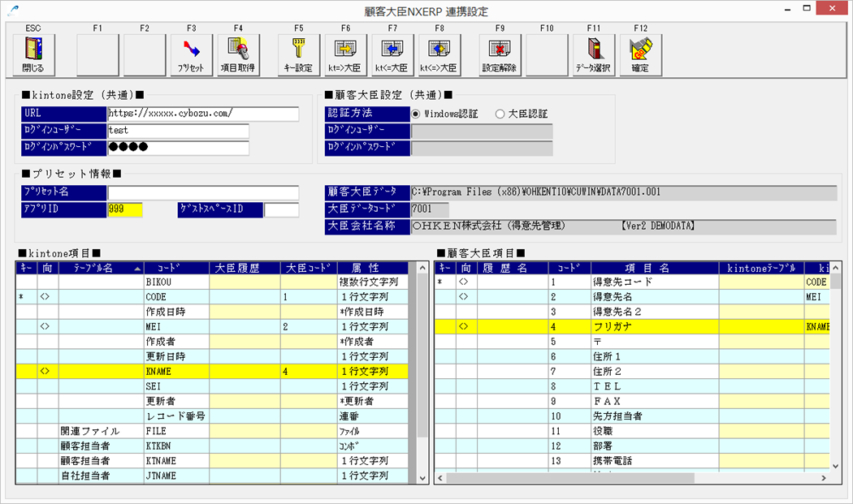
Task: Click the ゲストスペースID input field
Action: [281, 210]
